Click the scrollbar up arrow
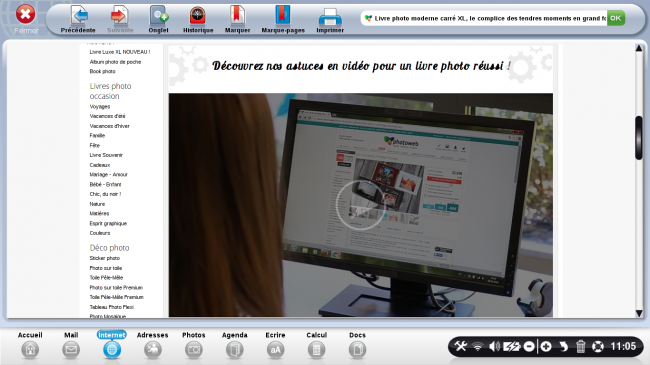This screenshot has height=365, width=650. [x=639, y=49]
